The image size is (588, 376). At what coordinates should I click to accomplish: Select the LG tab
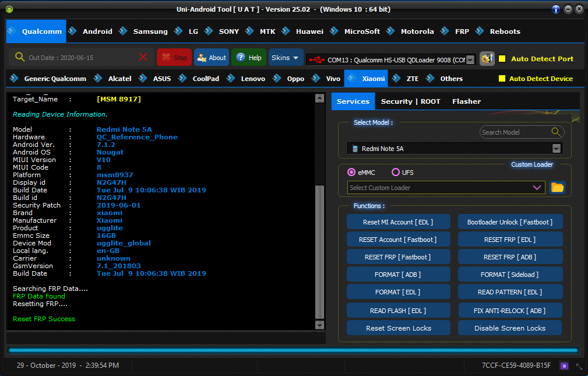coord(193,31)
